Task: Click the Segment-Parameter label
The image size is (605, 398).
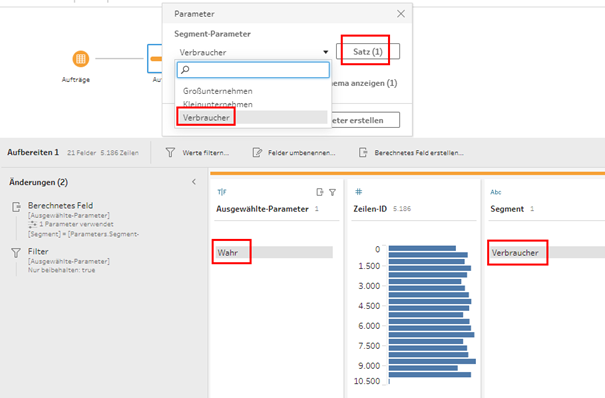Action: tap(212, 34)
